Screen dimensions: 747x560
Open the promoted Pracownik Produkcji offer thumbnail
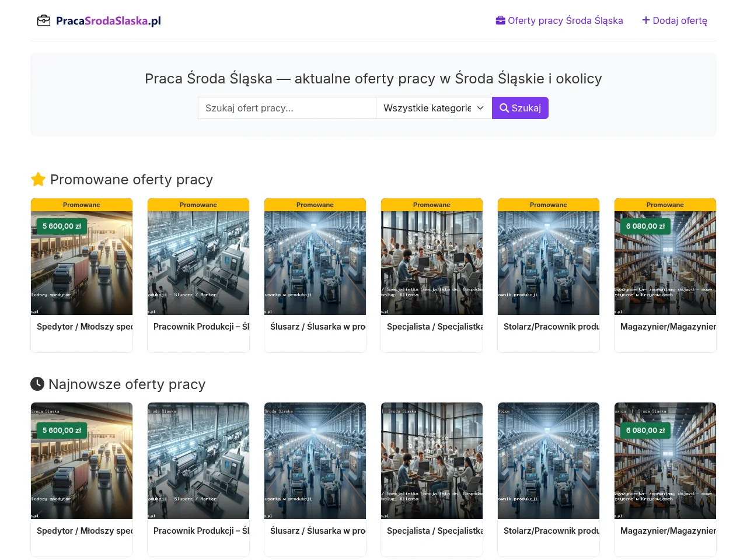coord(198,263)
